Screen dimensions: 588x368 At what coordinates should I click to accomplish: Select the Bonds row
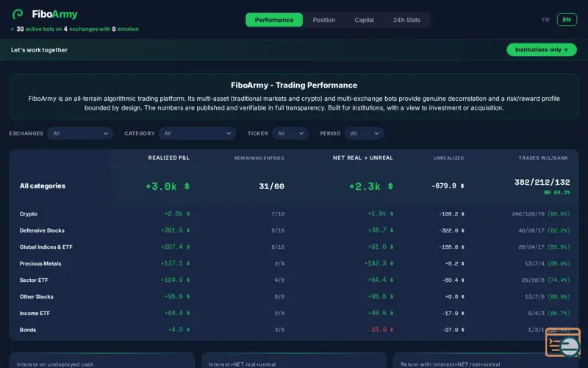[294, 330]
